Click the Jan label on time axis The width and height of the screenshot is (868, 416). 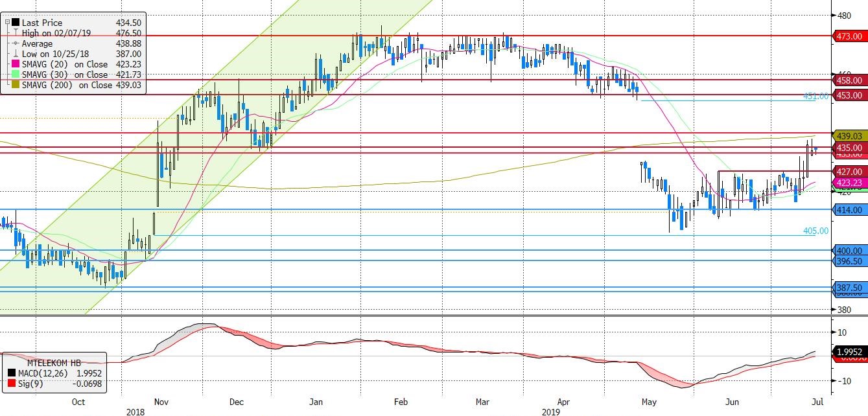point(316,402)
